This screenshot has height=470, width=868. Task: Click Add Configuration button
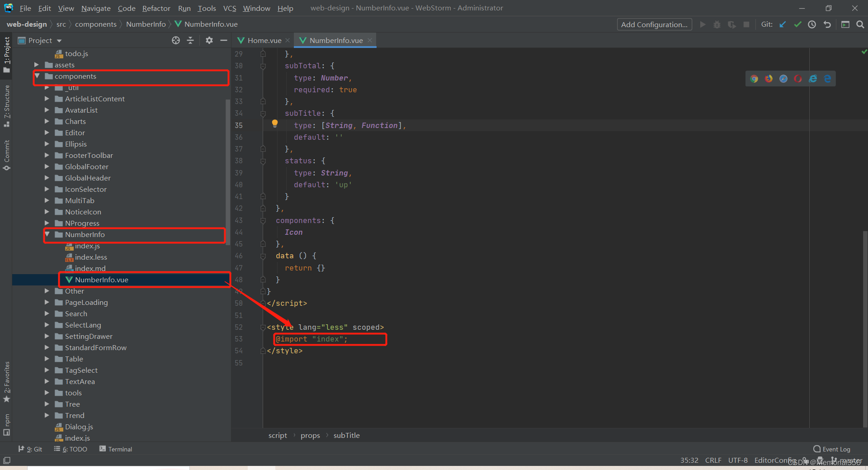pyautogui.click(x=654, y=24)
